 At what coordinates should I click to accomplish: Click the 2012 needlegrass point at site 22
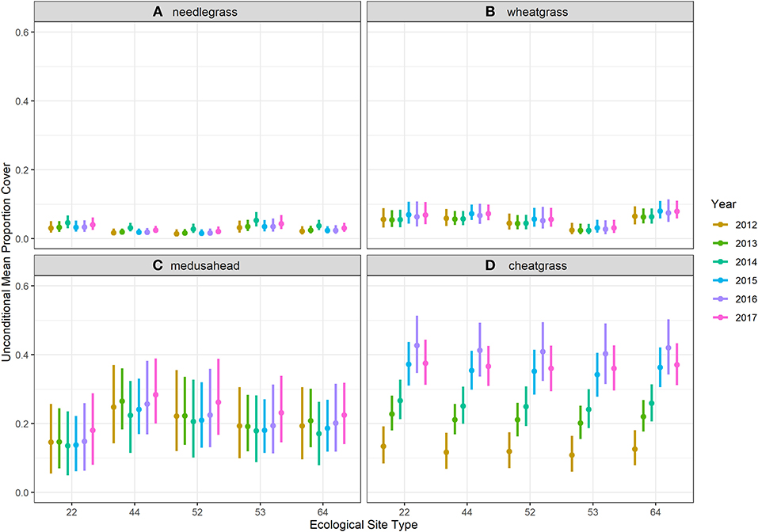click(x=51, y=228)
